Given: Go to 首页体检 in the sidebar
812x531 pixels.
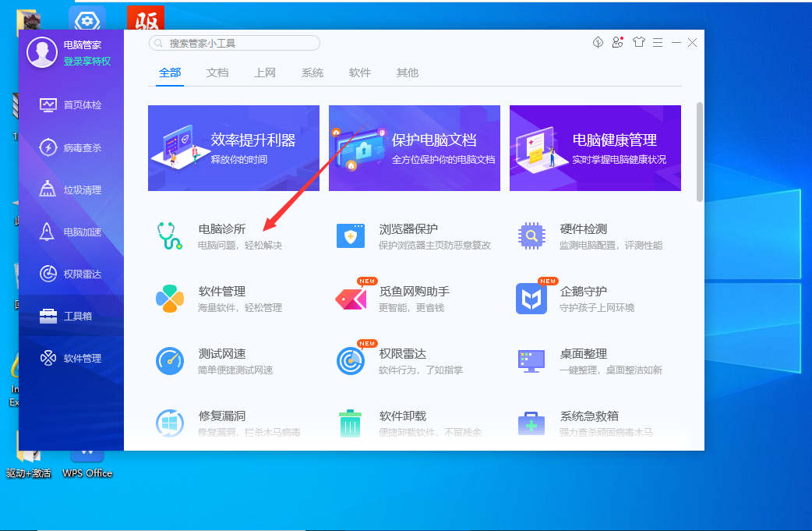Looking at the screenshot, I should coord(71,105).
